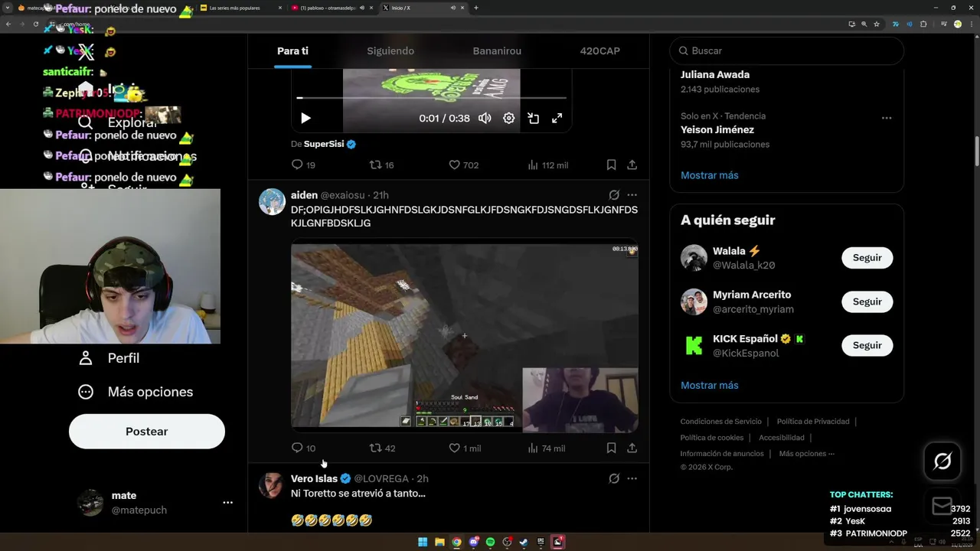Open Vero Islas profile avatar

[272, 484]
